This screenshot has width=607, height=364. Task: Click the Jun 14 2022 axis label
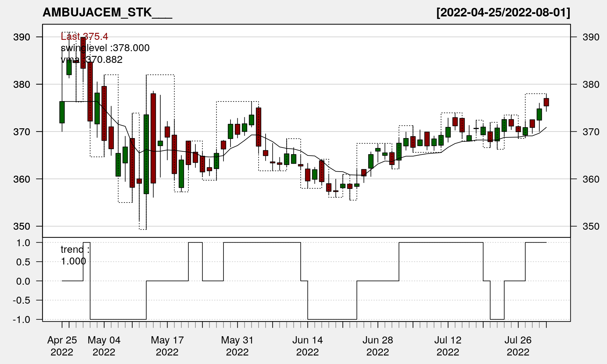coord(308,346)
